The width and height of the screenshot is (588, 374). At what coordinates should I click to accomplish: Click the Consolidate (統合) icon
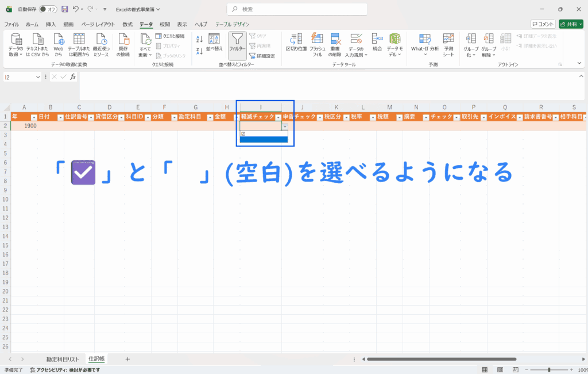(377, 40)
